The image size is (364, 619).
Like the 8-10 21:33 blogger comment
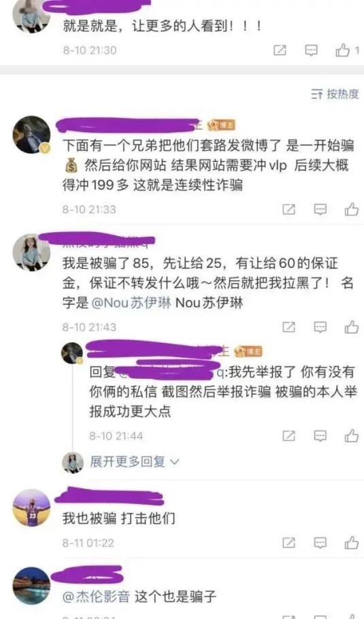[351, 210]
